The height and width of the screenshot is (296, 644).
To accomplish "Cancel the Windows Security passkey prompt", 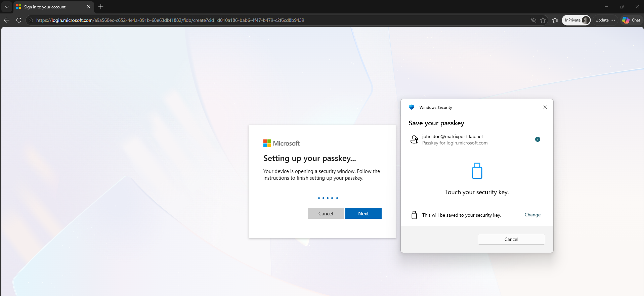I will [x=511, y=239].
